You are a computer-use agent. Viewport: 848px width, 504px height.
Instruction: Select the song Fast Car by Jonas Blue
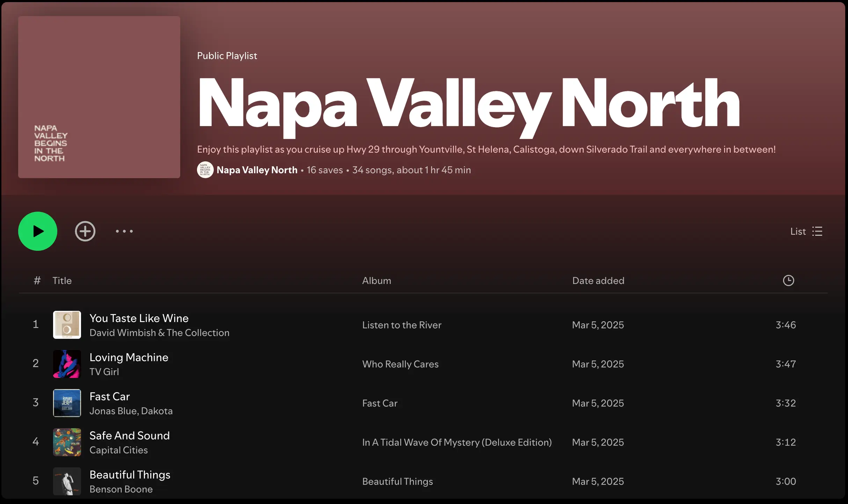click(x=109, y=396)
